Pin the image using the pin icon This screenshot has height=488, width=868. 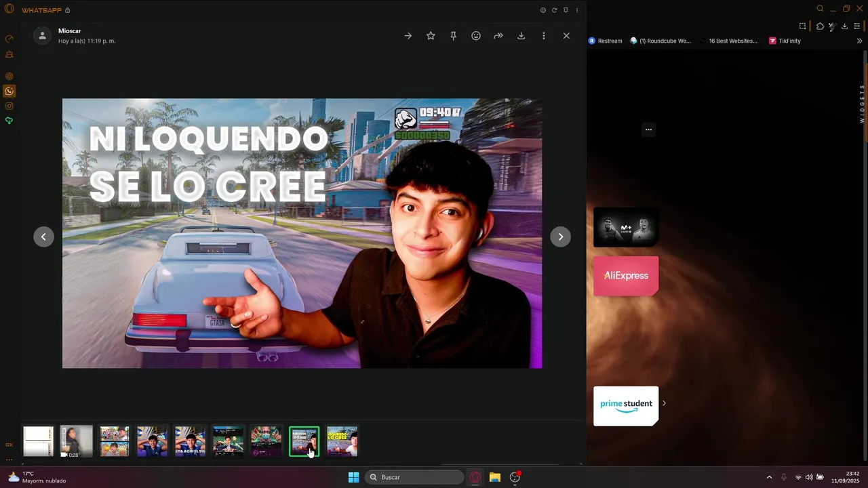[x=453, y=36]
